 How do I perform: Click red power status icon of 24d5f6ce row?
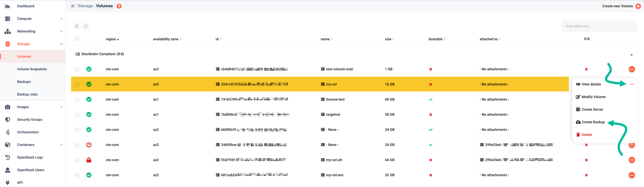89,145
